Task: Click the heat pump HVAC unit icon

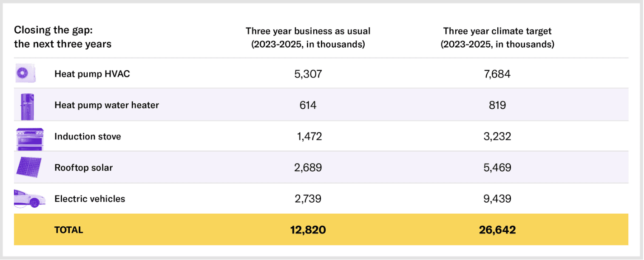Action: point(26,74)
